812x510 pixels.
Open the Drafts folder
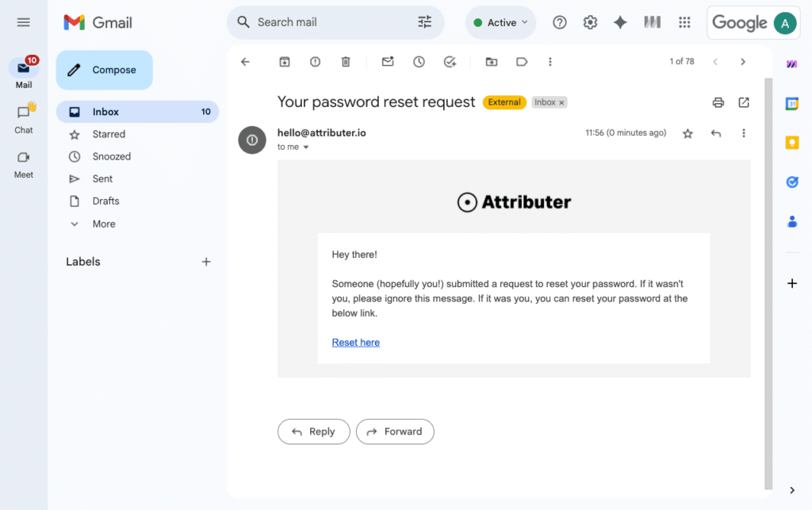pos(105,201)
